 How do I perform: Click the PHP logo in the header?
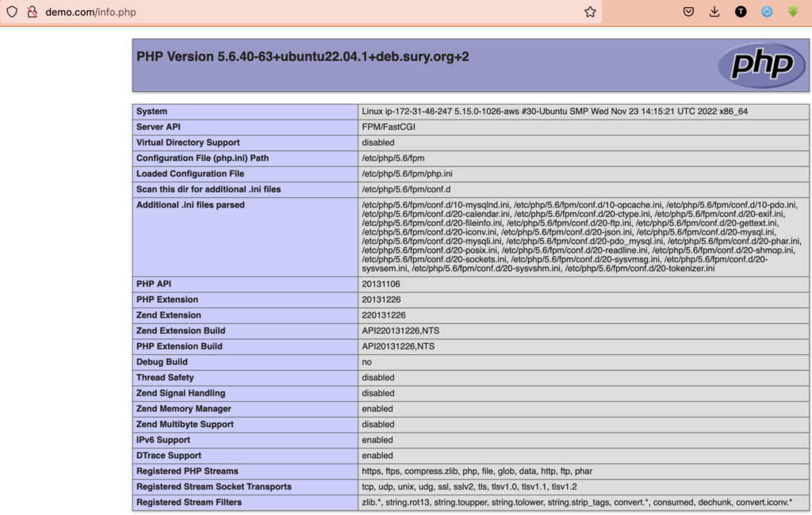point(760,65)
